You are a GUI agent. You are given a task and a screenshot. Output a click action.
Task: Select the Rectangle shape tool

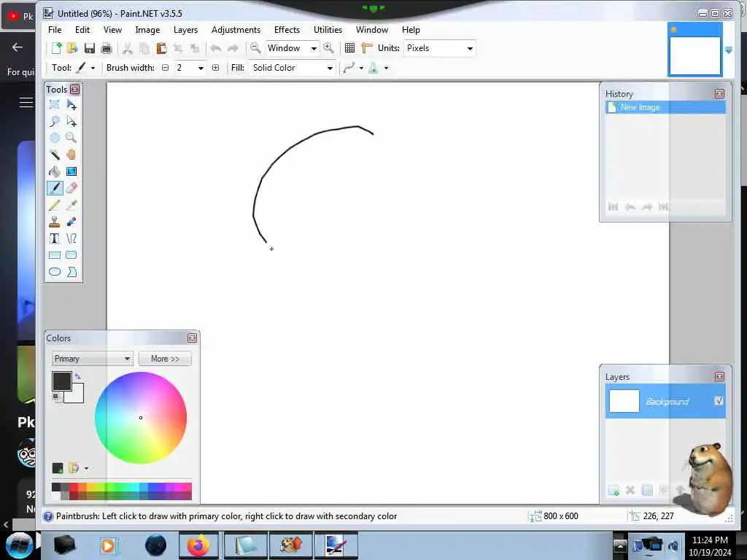tap(54, 254)
